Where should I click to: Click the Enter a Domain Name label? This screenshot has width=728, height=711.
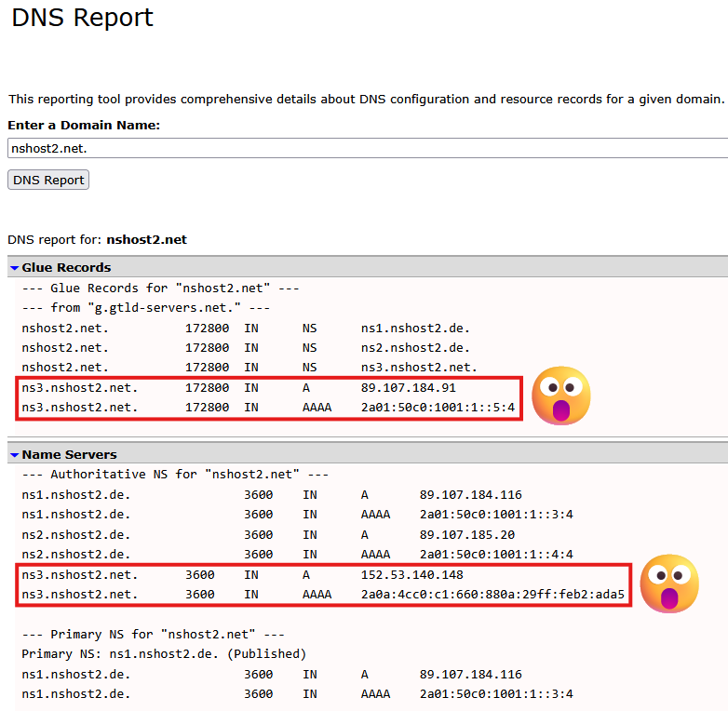point(84,126)
